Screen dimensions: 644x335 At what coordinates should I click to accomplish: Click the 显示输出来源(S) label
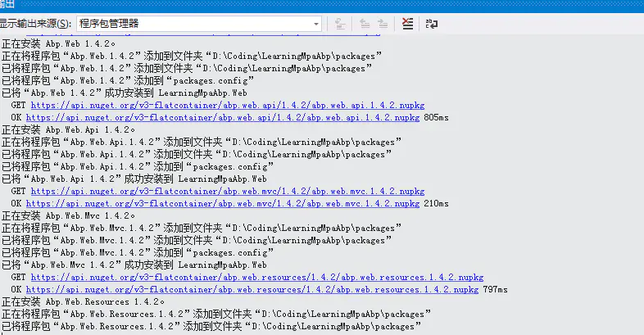(36, 24)
